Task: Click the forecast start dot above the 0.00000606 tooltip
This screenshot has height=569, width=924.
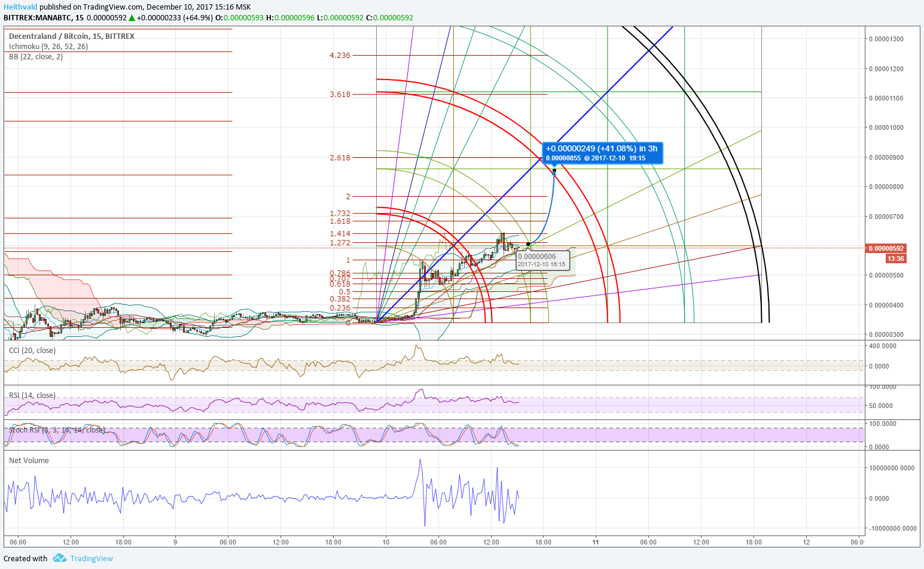Action: click(528, 244)
